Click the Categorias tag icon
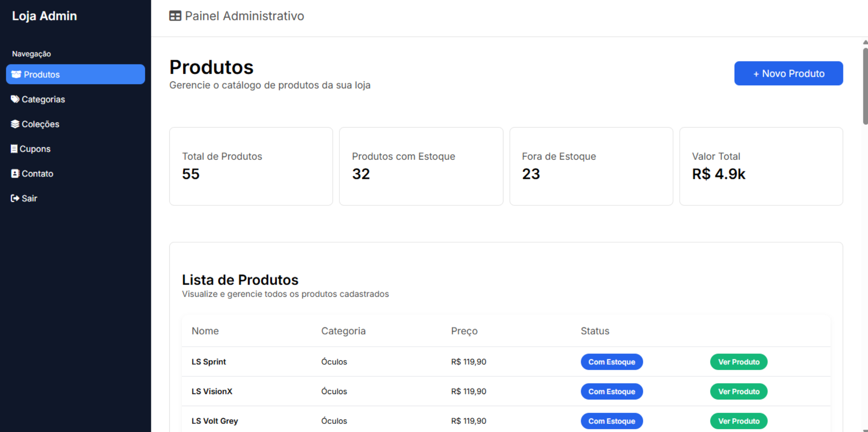 pyautogui.click(x=15, y=99)
